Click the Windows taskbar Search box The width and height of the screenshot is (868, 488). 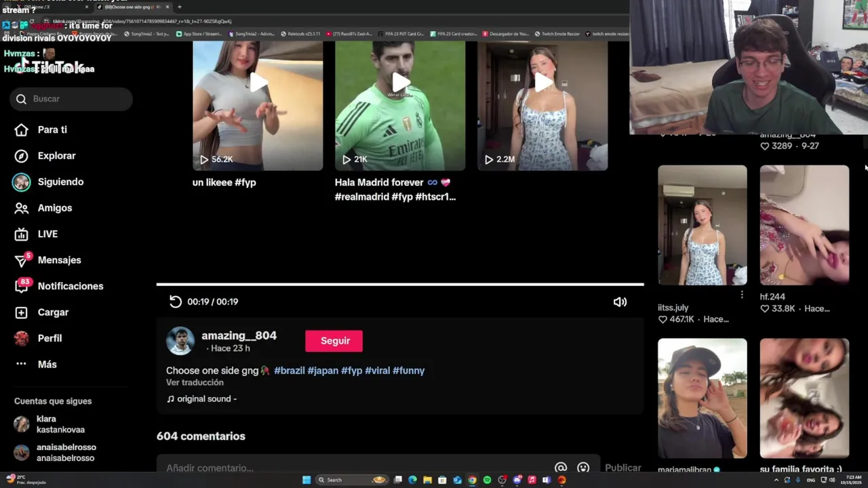353,480
